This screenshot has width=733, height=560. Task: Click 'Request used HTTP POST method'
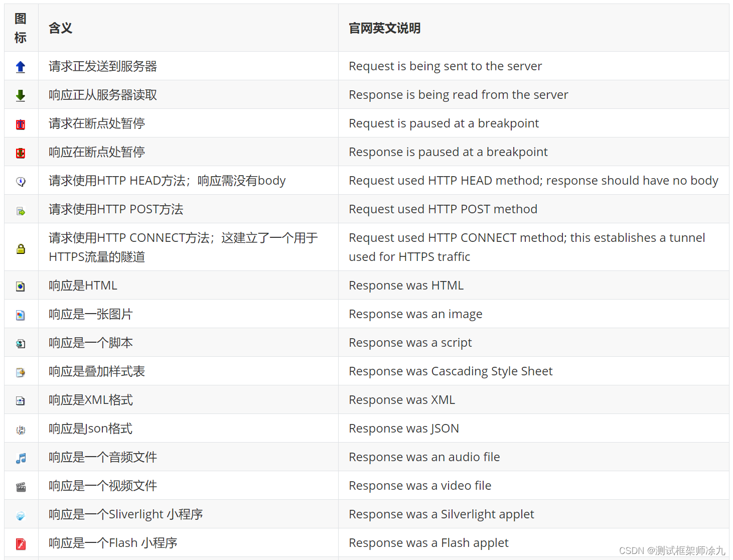click(443, 209)
